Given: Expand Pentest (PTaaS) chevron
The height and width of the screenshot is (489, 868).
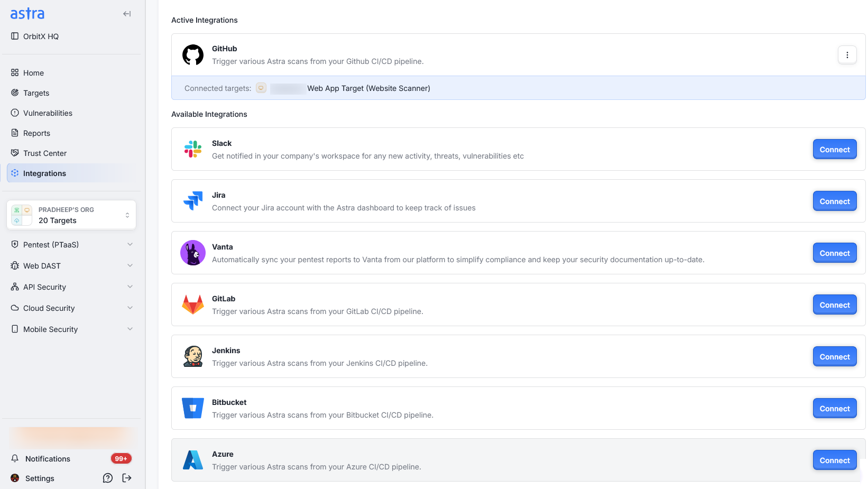Looking at the screenshot, I should click(130, 244).
